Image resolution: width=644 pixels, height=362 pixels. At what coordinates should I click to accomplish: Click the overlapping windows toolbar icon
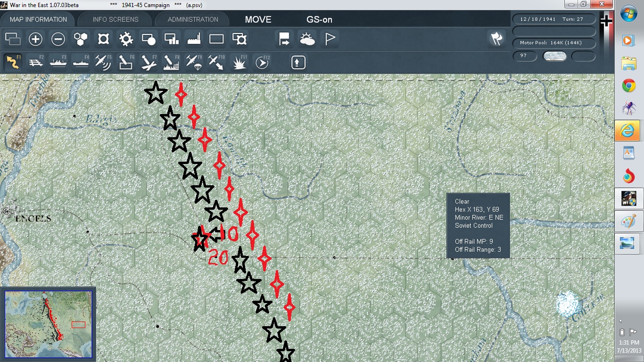pos(13,39)
